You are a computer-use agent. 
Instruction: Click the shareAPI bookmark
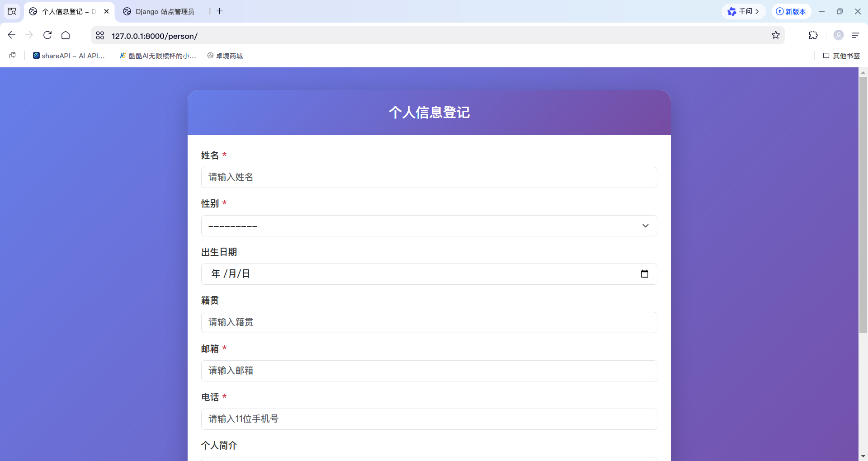point(69,56)
